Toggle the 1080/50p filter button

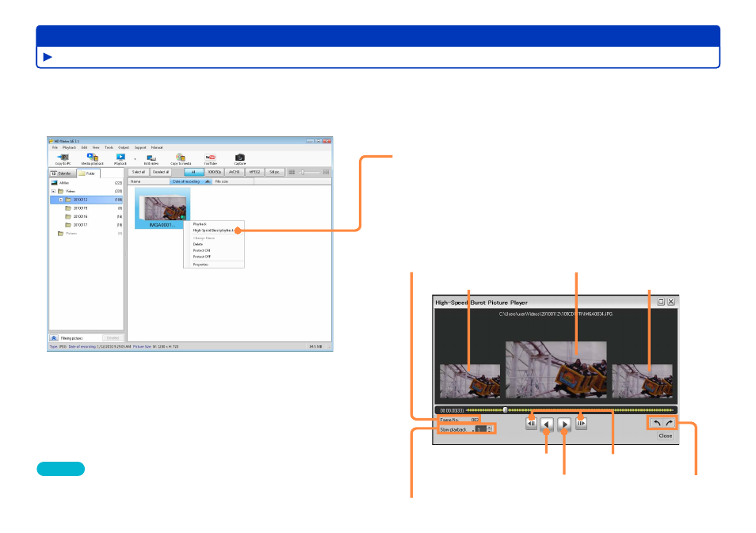(214, 172)
